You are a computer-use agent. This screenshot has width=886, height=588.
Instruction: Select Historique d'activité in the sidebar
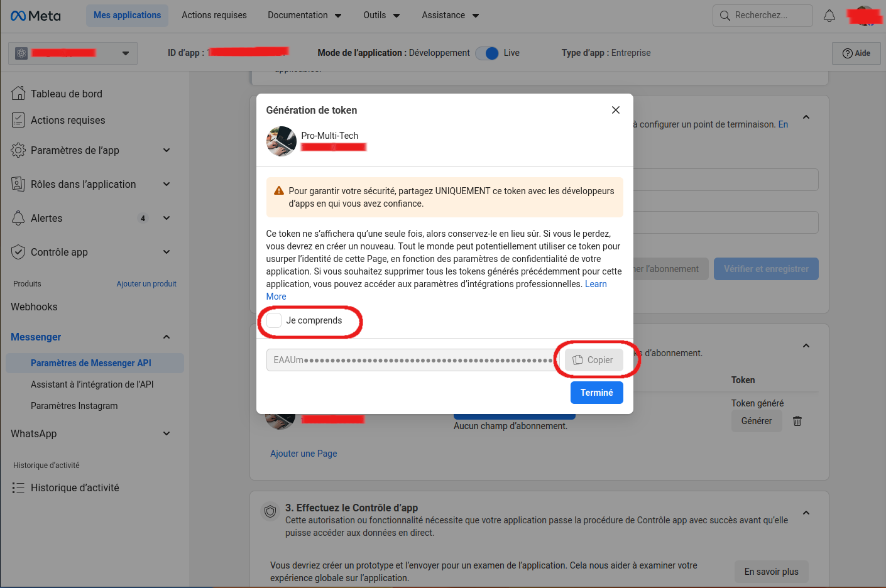pos(75,487)
